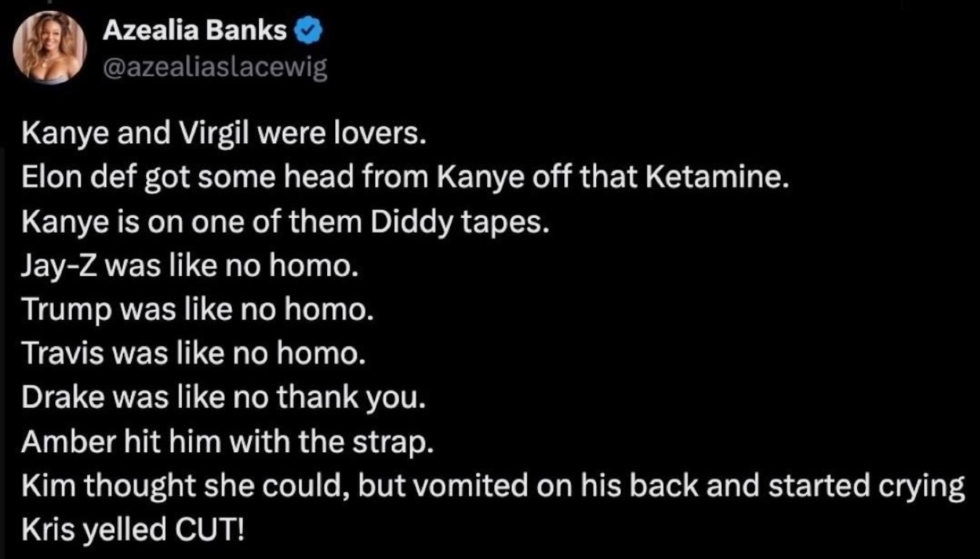Click the 'Drake was like no thank you.' line
The height and width of the screenshot is (559, 980).
pos(222,398)
